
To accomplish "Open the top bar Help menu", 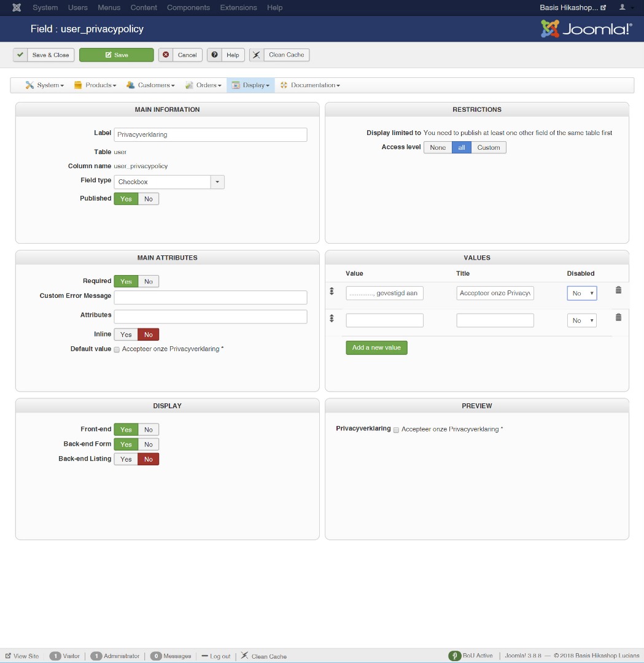I will (275, 7).
